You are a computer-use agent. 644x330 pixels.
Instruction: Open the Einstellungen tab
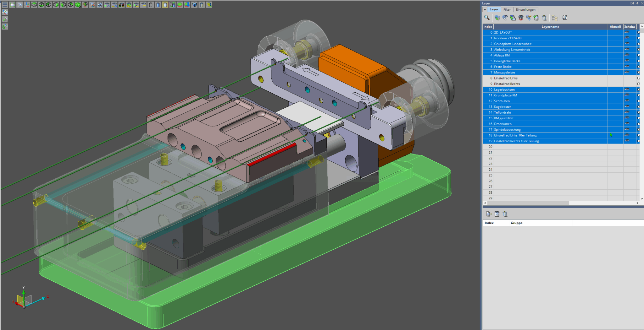(525, 10)
